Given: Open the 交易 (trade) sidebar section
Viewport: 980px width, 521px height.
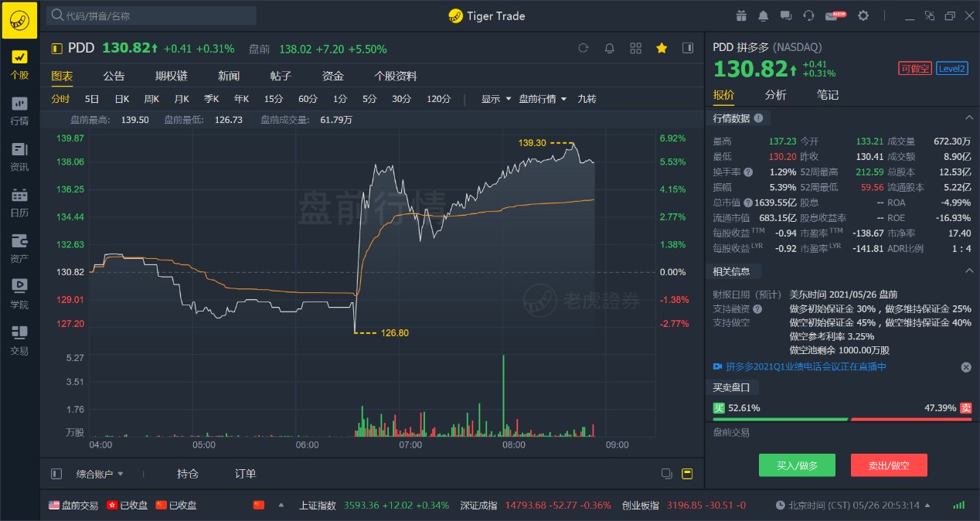Looking at the screenshot, I should tap(19, 340).
